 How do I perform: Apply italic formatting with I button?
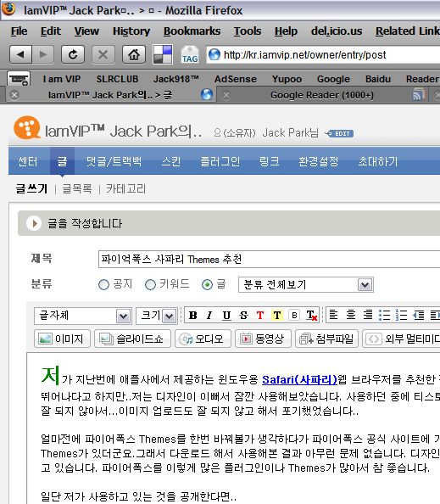209,316
